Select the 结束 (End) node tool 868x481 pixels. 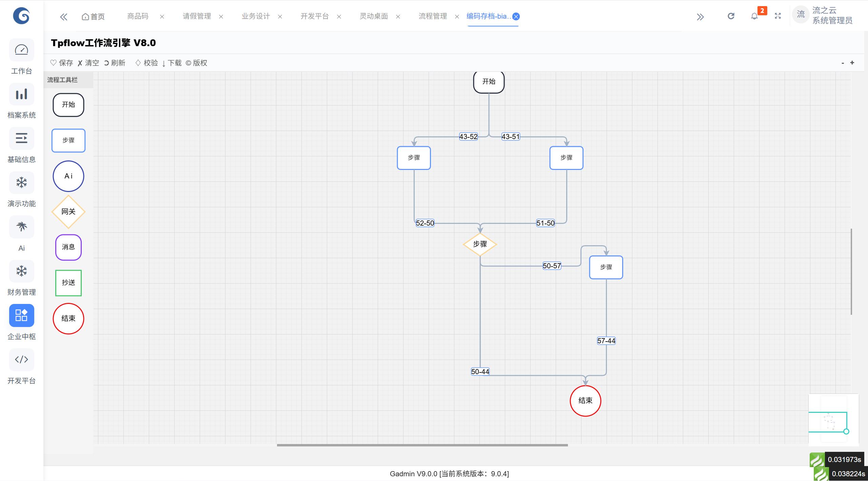[x=68, y=319]
